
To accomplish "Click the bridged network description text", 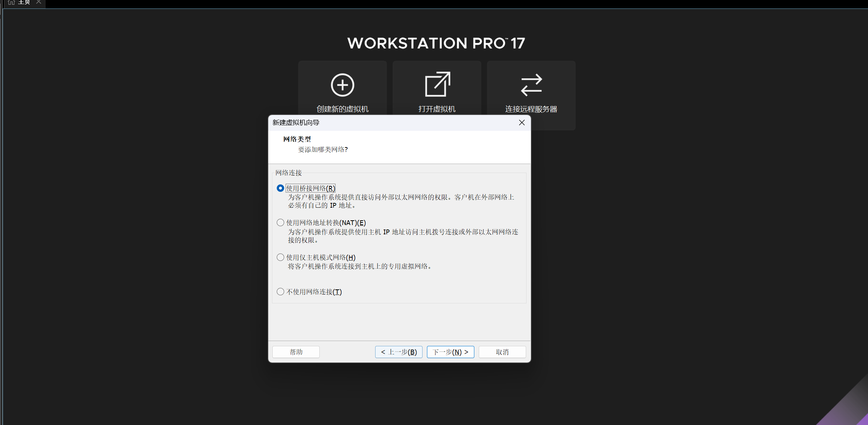I will pyautogui.click(x=401, y=201).
